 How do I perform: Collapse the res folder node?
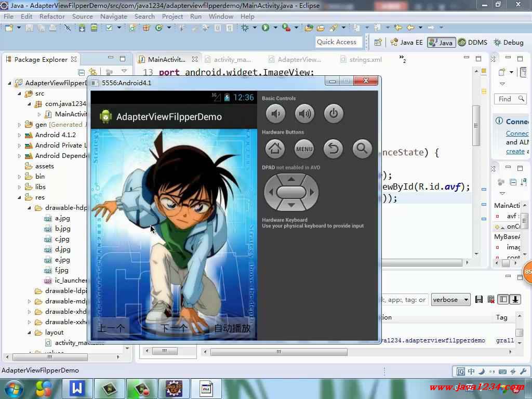[20, 197]
